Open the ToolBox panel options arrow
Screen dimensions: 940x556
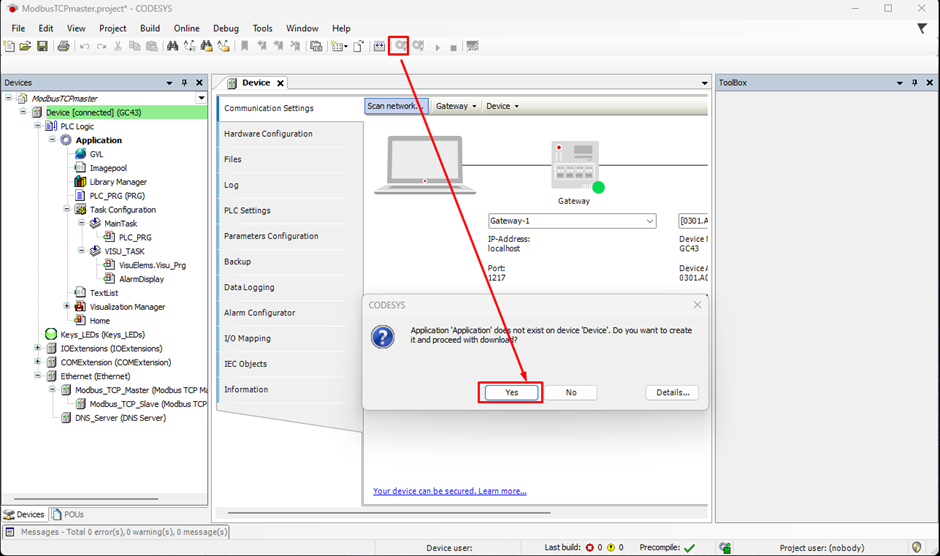tap(900, 83)
